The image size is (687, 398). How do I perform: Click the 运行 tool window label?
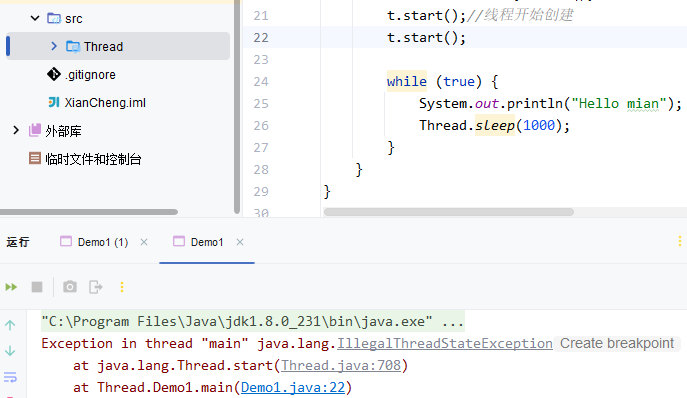(18, 242)
